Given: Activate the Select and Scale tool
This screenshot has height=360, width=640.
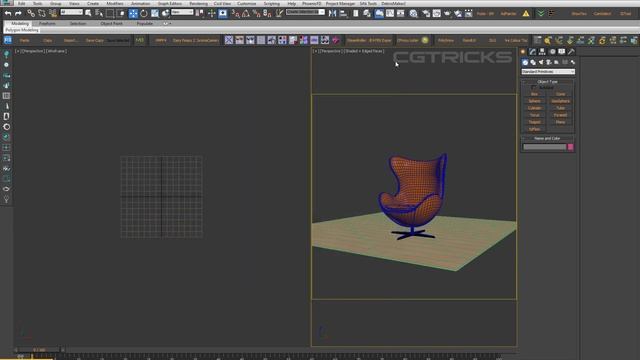Looking at the screenshot, I should [154, 13].
